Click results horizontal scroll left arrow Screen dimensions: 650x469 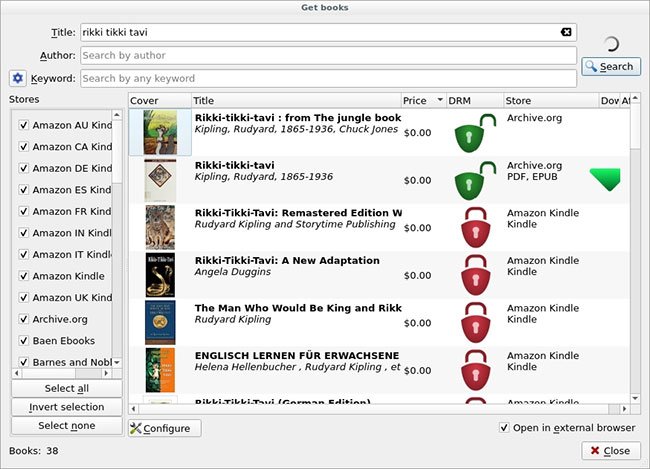133,408
